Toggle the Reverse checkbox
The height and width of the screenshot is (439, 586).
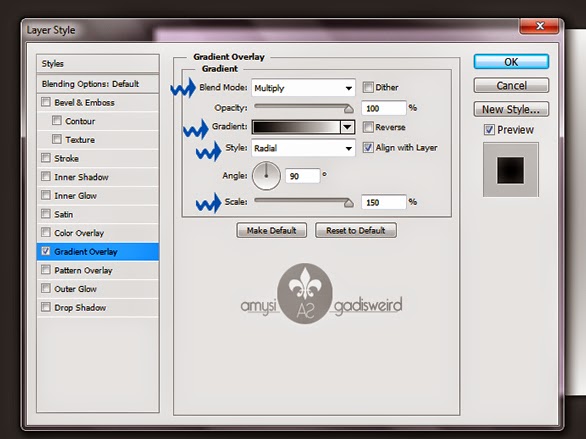[x=368, y=127]
